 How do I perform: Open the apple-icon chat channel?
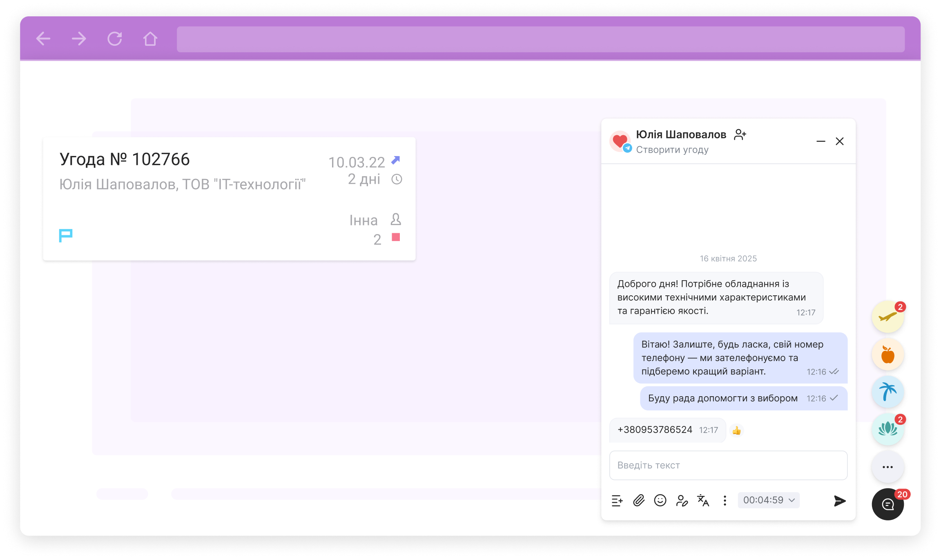click(887, 355)
